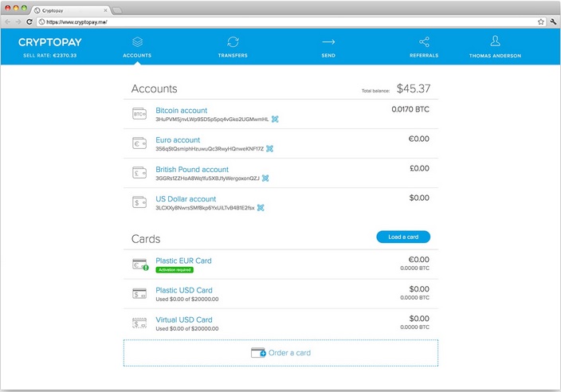Viewport: 561px width, 392px height.
Task: Click the Cards section heading
Action: pyautogui.click(x=146, y=238)
